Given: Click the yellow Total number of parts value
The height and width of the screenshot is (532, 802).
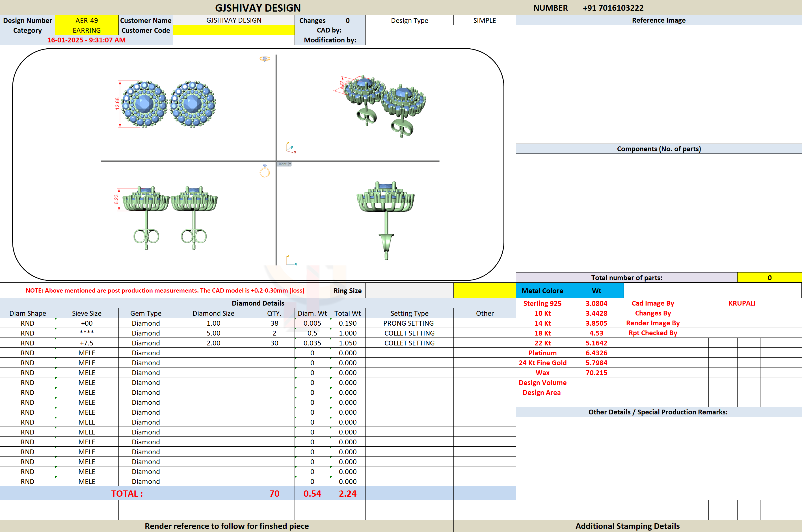Looking at the screenshot, I should pos(769,278).
